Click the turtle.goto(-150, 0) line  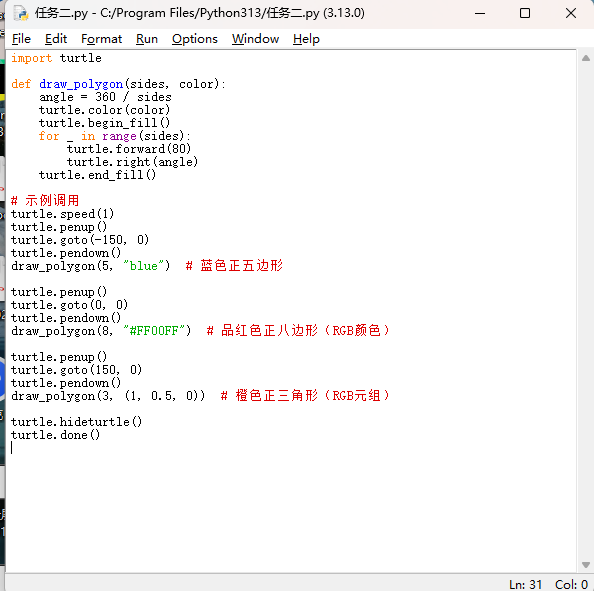coord(80,240)
